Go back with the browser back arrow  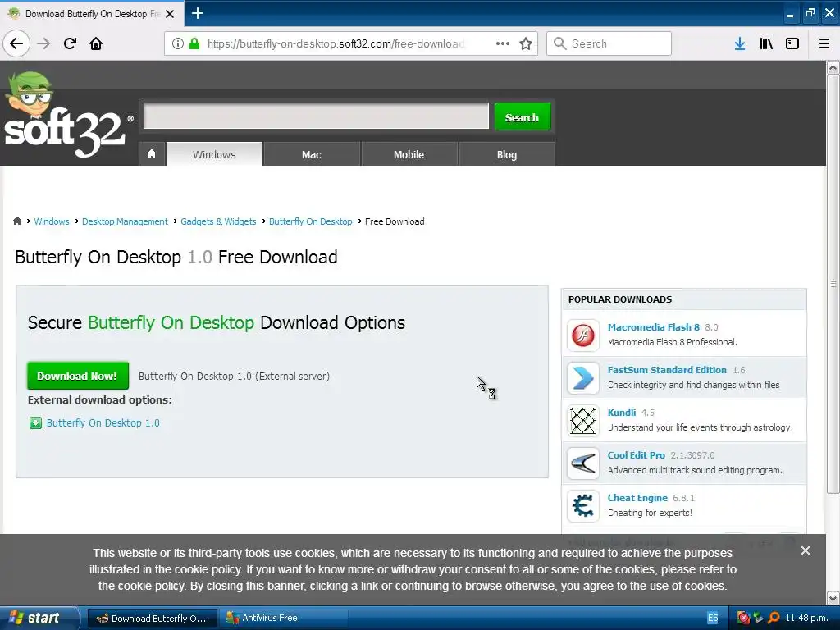[16, 43]
